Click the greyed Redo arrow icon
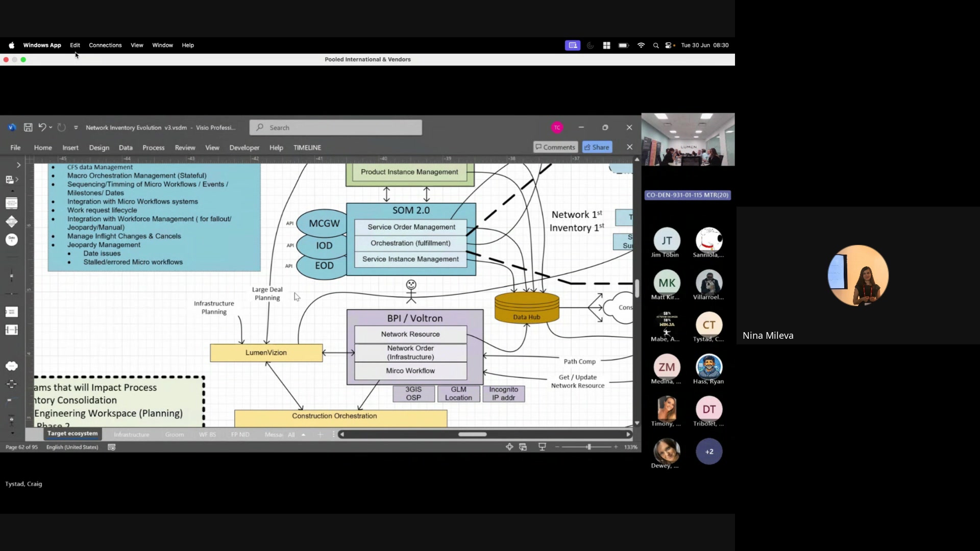 click(62, 128)
